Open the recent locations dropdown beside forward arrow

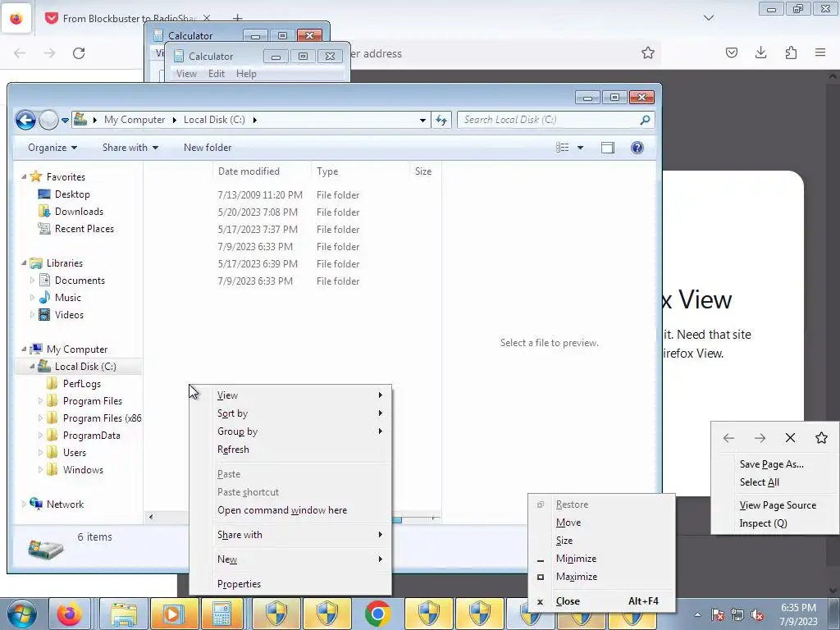(65, 121)
